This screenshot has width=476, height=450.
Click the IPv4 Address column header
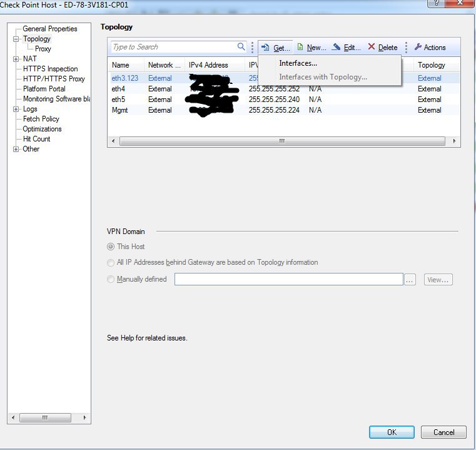(215, 65)
